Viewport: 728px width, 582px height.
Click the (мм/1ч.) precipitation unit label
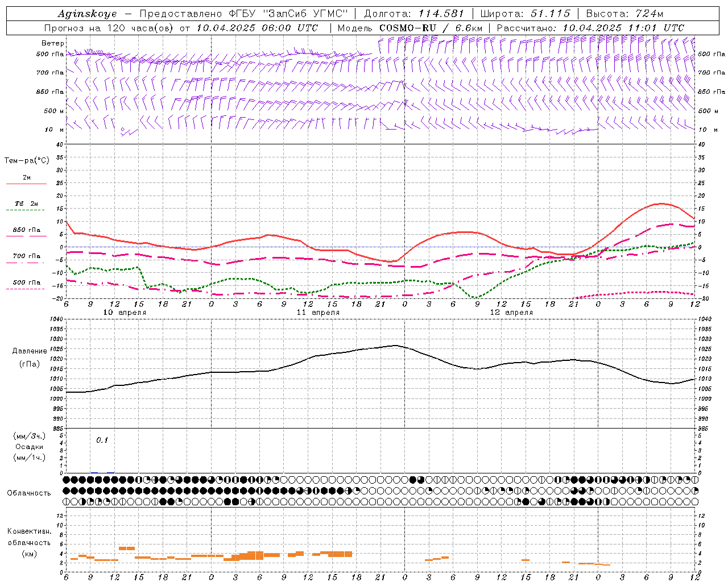tap(30, 458)
